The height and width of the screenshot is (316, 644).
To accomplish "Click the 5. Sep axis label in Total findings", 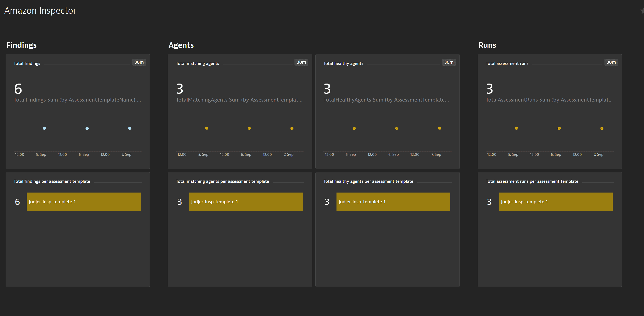I will pyautogui.click(x=41, y=154).
